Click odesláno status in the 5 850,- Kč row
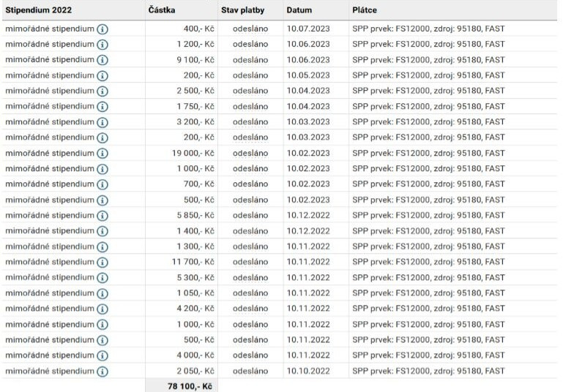563x392 pixels. pyautogui.click(x=250, y=215)
